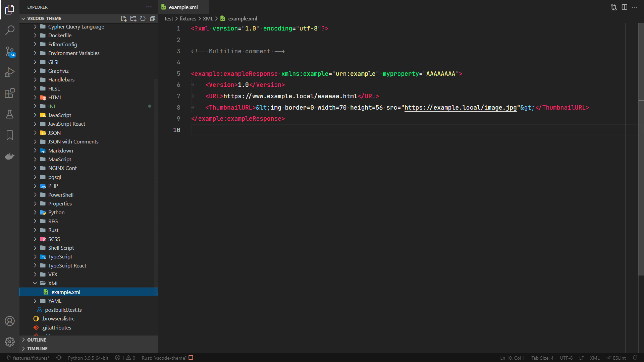Open the Testing flask view
Image resolution: width=644 pixels, height=362 pixels.
10,114
